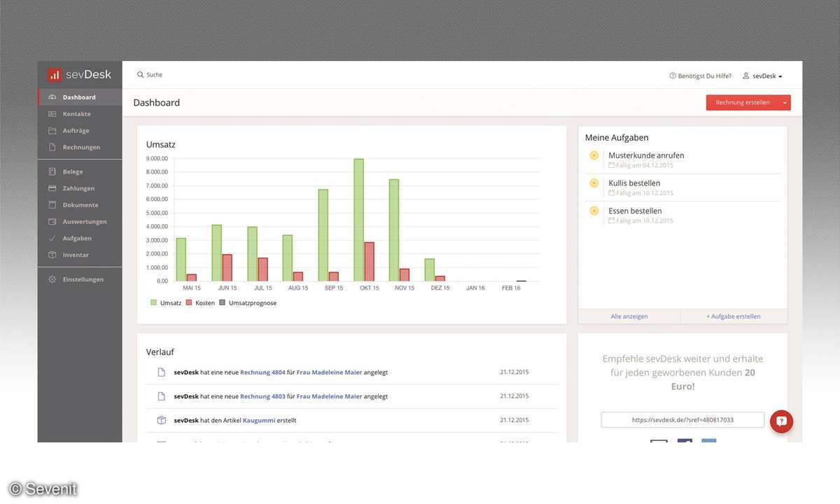
Task: Open Aufträge section
Action: pos(80,131)
